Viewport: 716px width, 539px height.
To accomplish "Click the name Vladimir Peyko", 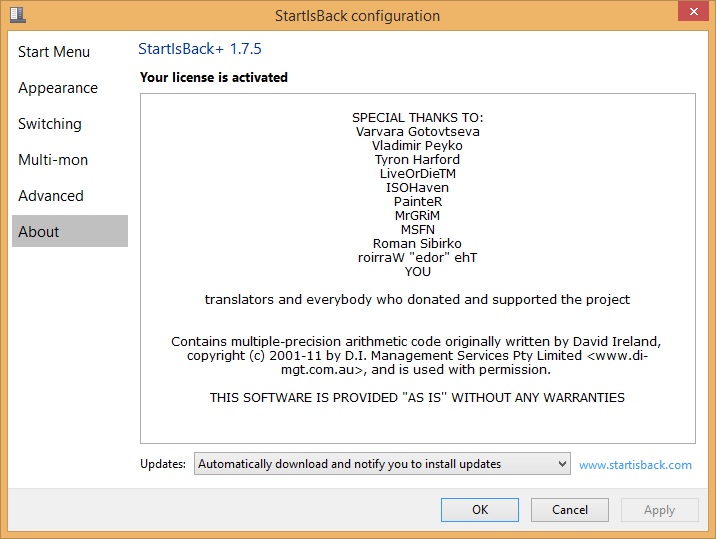I will point(417,146).
